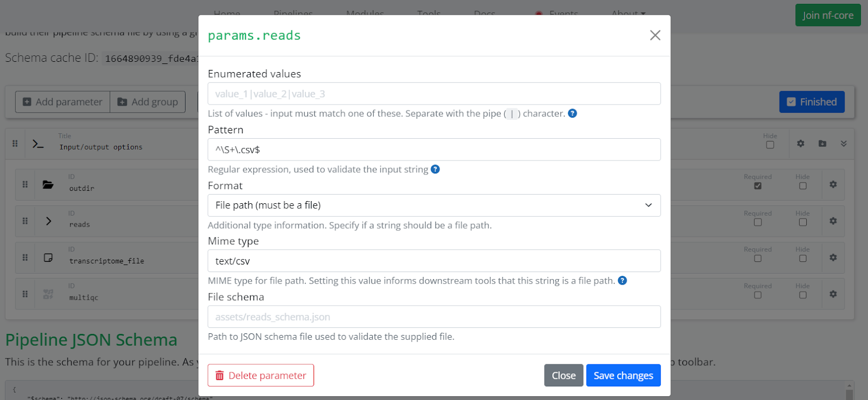Click gear icon in Input/output options group

pos(800,144)
